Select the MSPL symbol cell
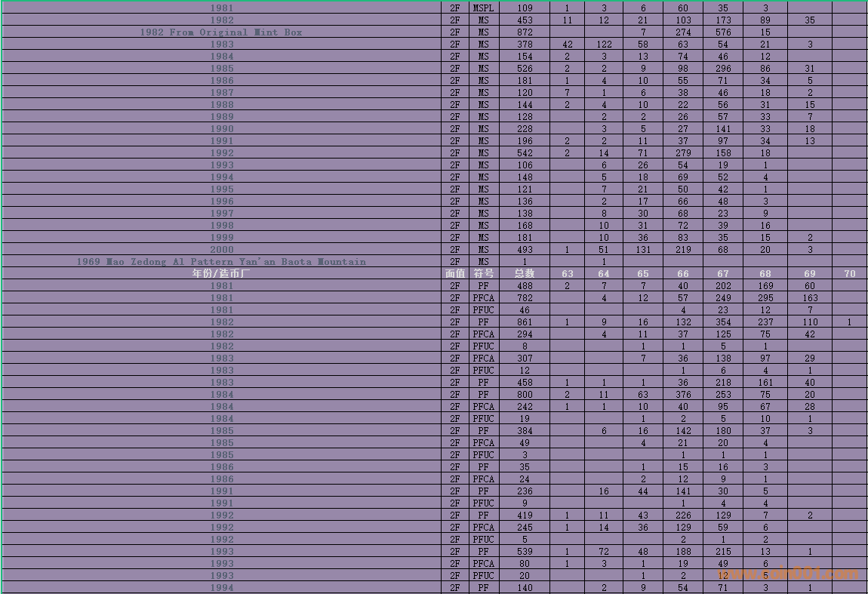 pyautogui.click(x=483, y=8)
